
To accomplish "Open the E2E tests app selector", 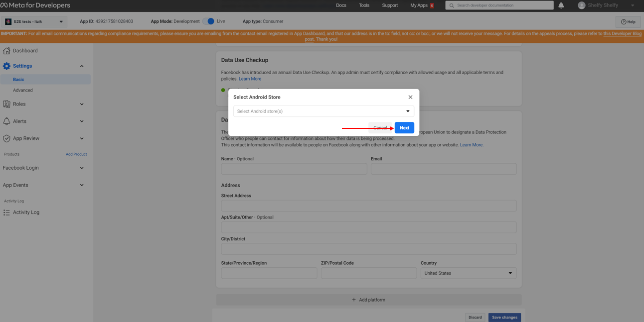I will click(x=34, y=22).
